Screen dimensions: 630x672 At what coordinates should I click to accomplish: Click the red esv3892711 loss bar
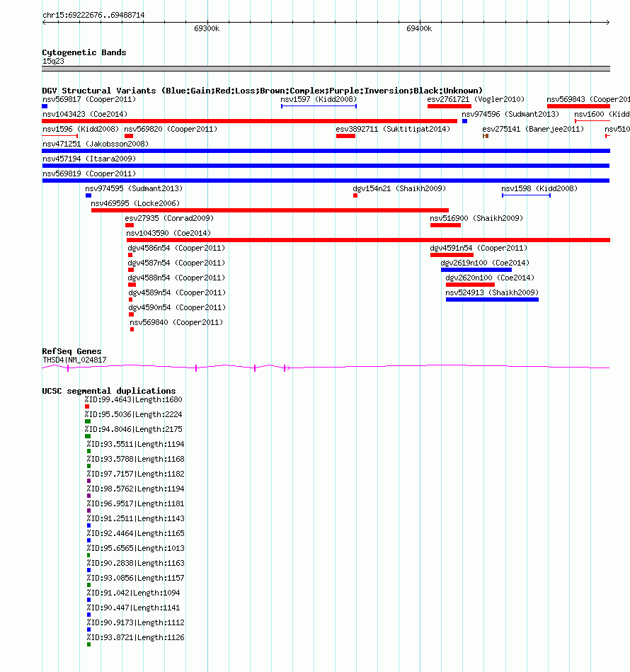345,136
